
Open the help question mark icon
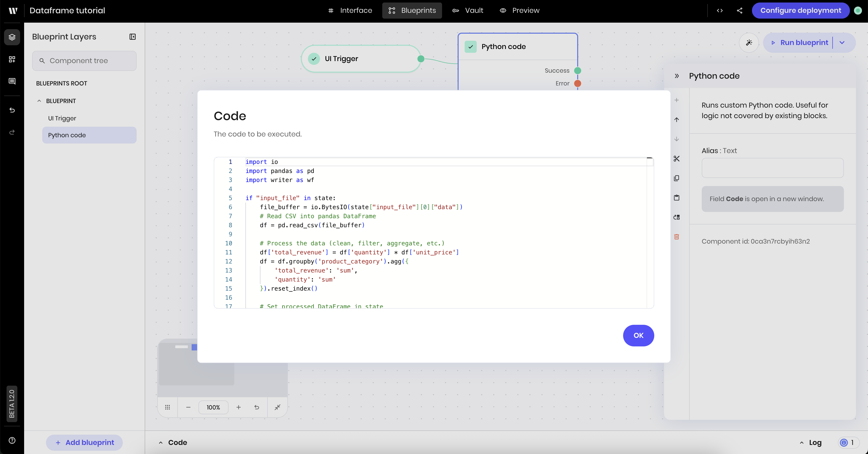[x=12, y=440]
